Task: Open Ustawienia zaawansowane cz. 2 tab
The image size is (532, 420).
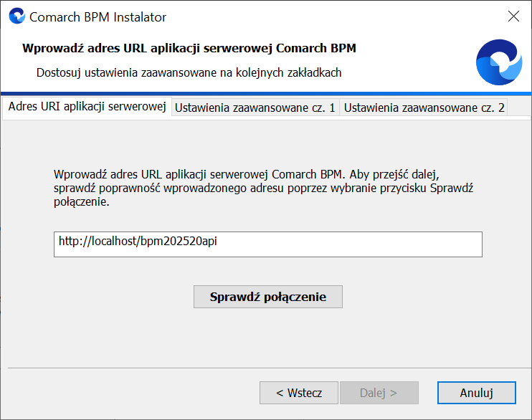Action: point(424,108)
